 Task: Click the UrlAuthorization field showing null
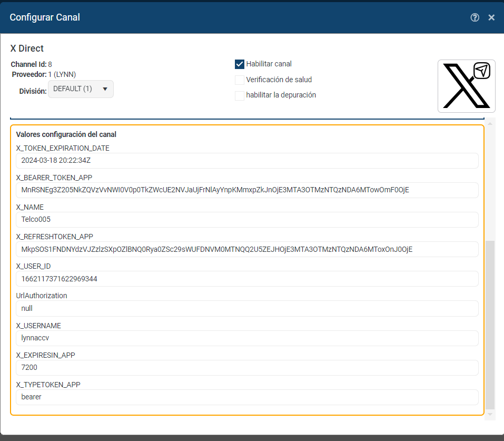click(x=247, y=308)
